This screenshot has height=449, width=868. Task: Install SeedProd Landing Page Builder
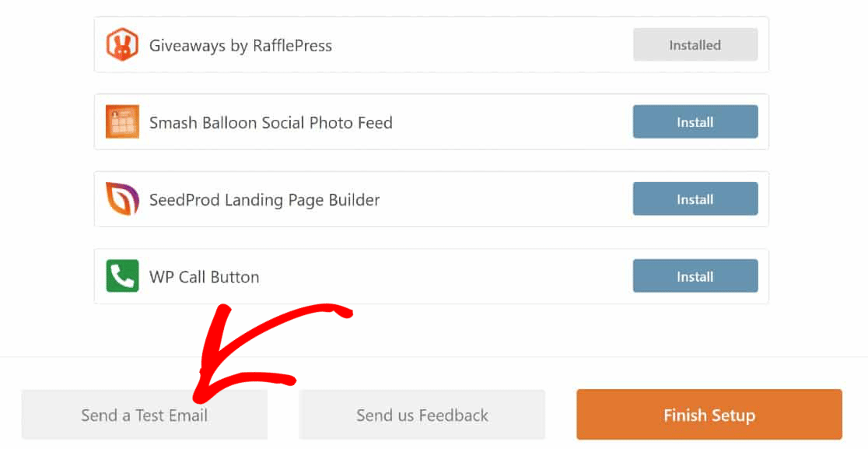695,198
